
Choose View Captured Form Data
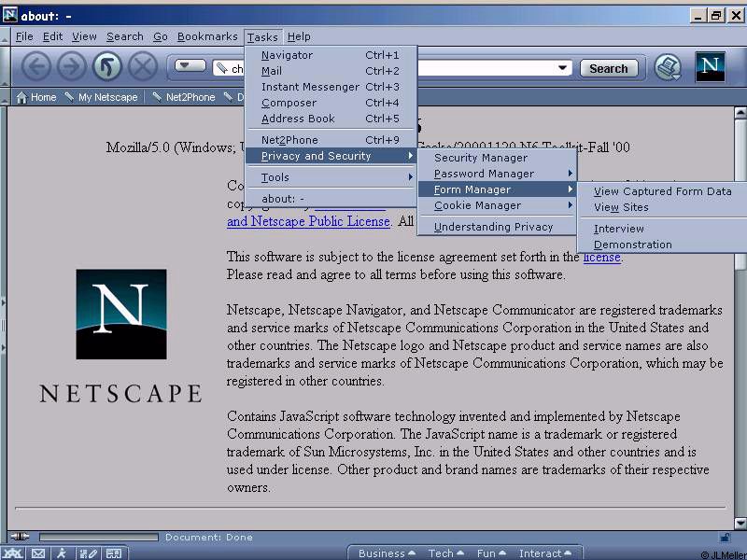point(662,191)
